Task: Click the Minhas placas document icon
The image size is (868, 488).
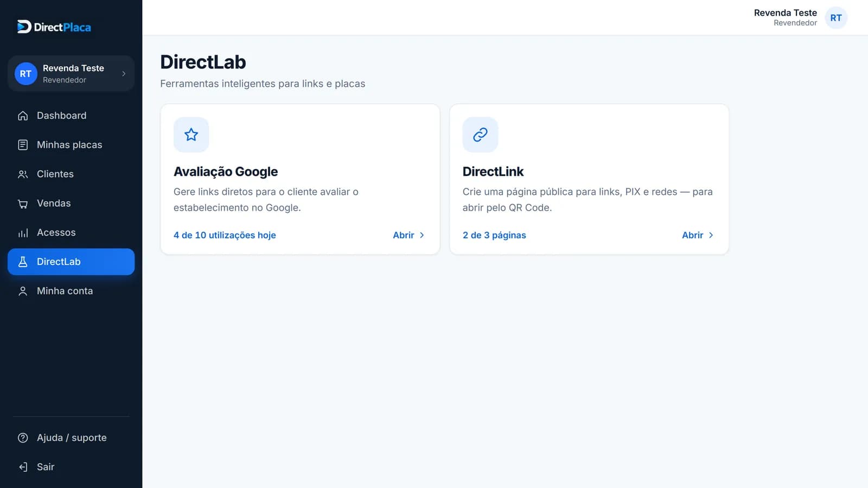Action: click(x=23, y=145)
